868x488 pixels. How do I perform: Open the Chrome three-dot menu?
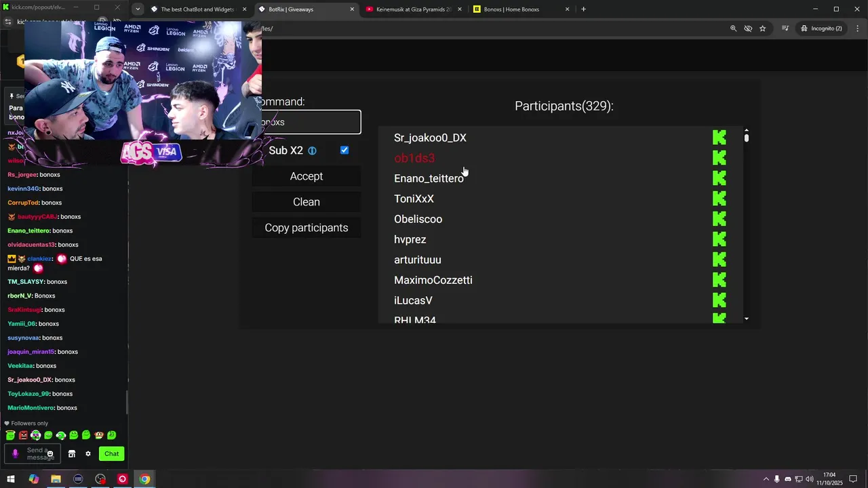pos(858,28)
